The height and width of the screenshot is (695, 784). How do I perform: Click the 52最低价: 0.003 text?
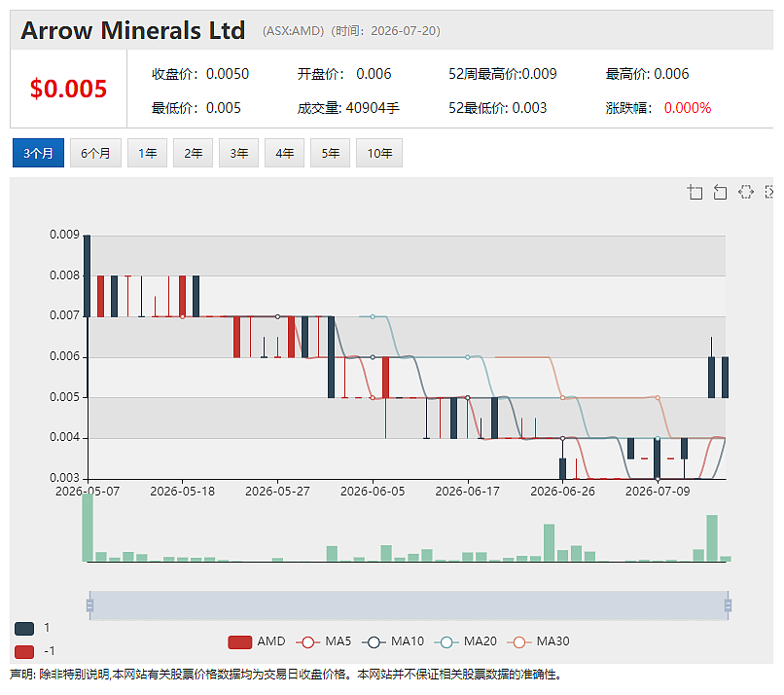pos(497,108)
